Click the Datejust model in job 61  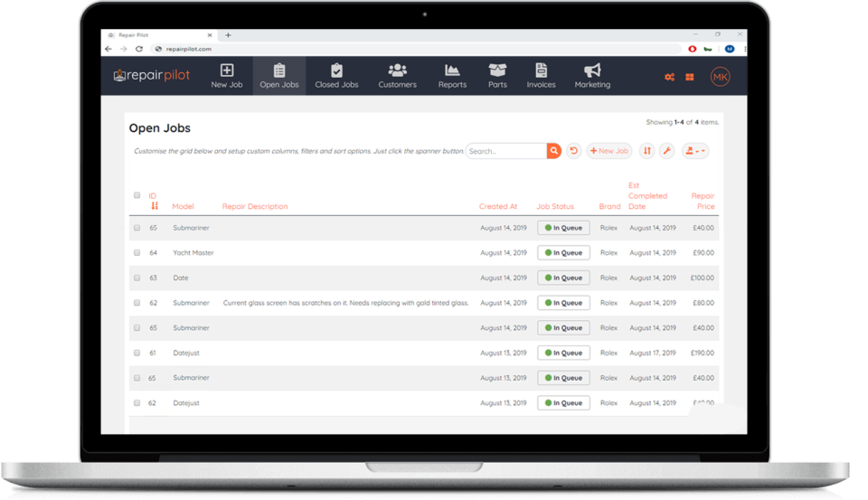186,353
